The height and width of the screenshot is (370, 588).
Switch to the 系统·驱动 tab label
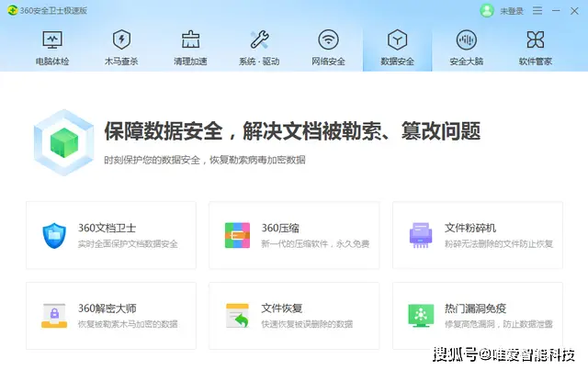259,62
